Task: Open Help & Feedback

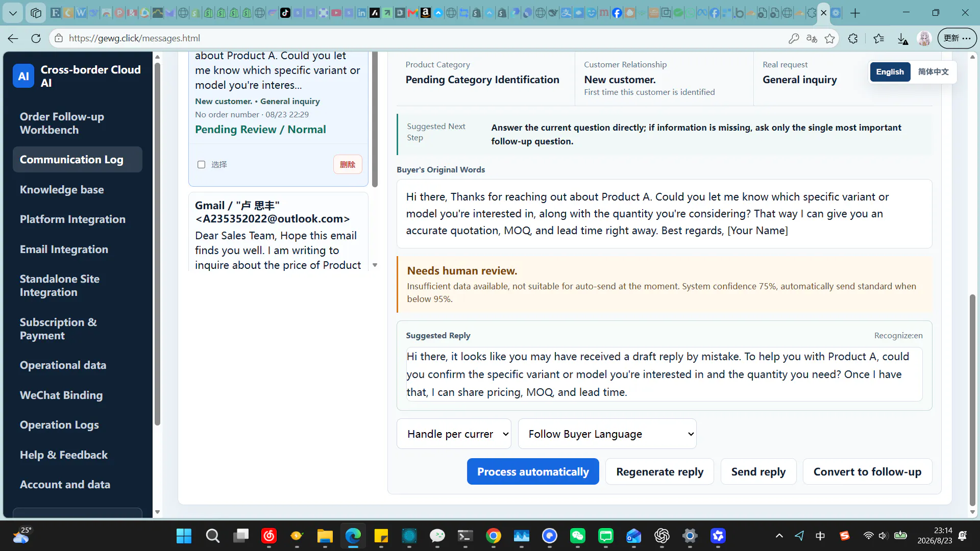Action: click(x=78, y=455)
